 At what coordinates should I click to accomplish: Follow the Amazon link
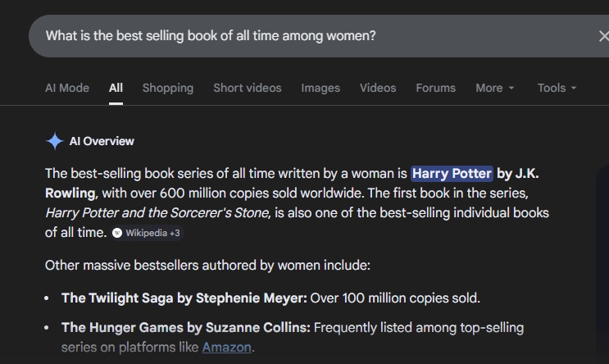[226, 347]
